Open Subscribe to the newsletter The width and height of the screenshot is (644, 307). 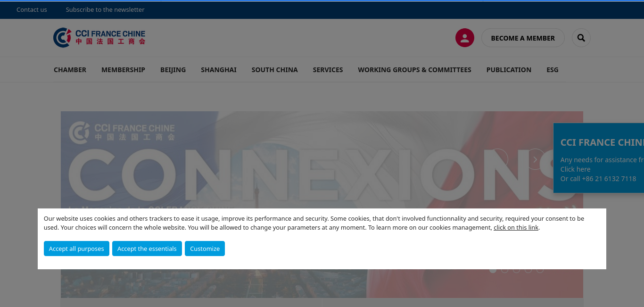point(105,9)
